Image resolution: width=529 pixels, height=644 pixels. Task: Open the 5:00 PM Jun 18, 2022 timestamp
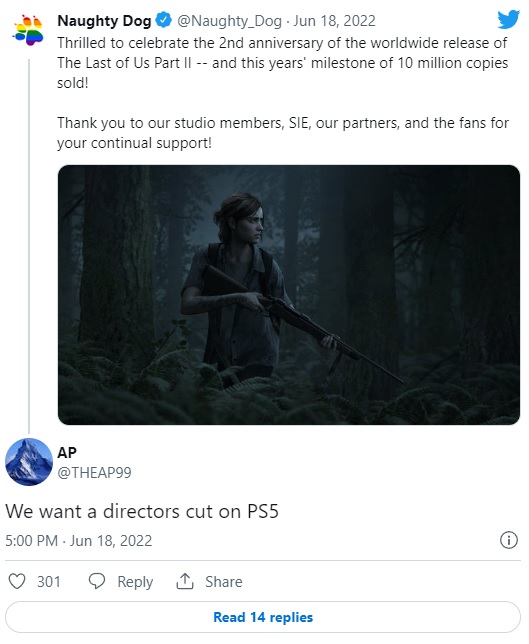(78, 540)
